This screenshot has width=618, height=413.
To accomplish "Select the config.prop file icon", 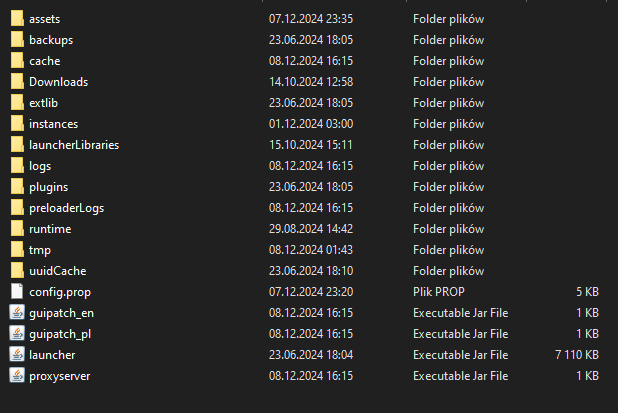I will pos(16,291).
